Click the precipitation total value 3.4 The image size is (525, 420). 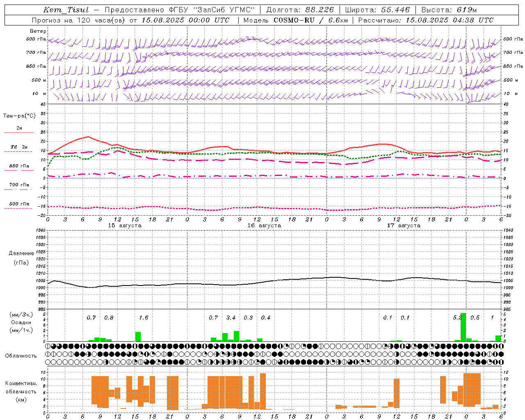231,318
